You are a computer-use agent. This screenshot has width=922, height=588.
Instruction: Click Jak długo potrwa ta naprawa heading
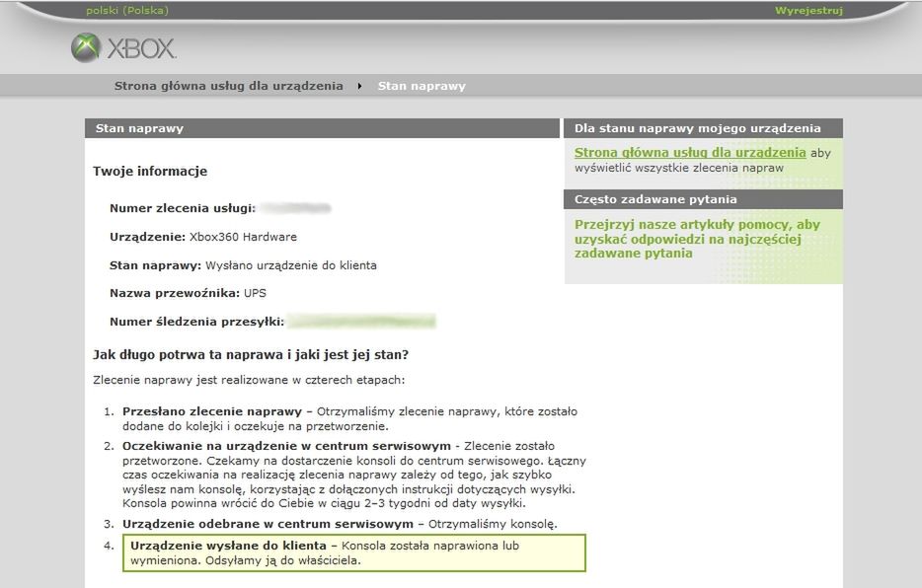251,355
